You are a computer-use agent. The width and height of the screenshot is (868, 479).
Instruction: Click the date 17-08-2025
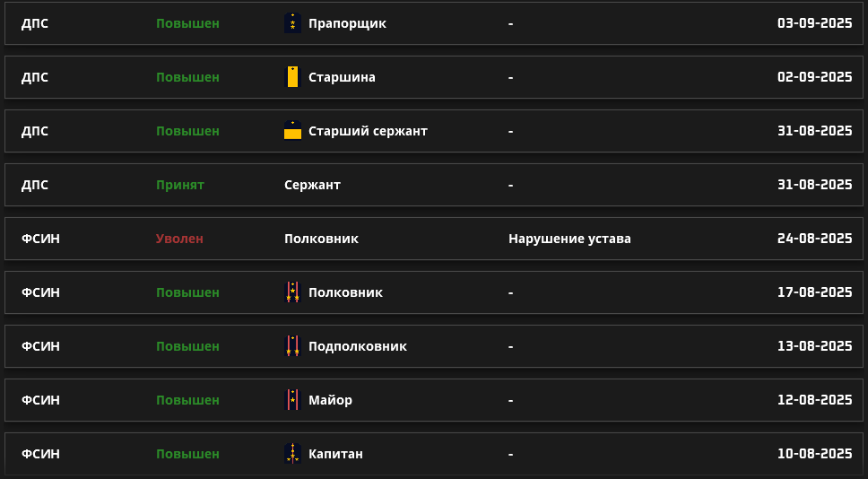[x=814, y=292]
